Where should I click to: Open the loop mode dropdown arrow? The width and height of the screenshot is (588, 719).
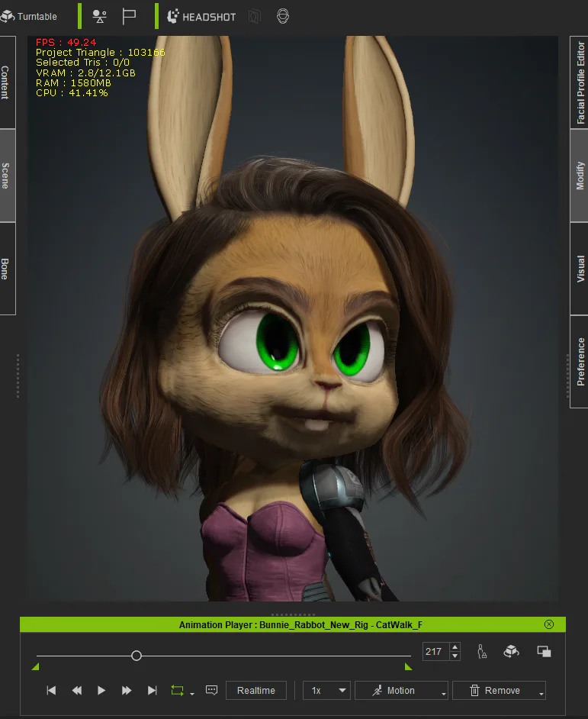tap(192, 694)
